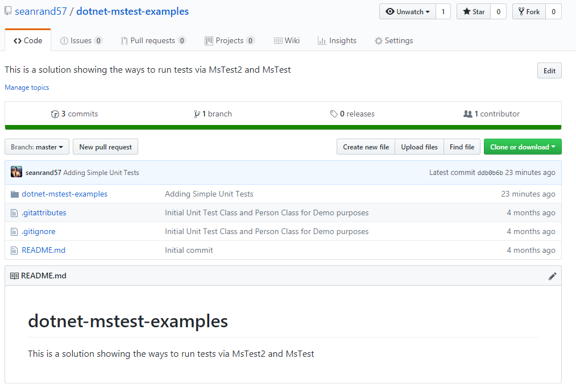The width and height of the screenshot is (576, 392).
Task: Click the tag icon beside 0 releases
Action: coord(334,114)
